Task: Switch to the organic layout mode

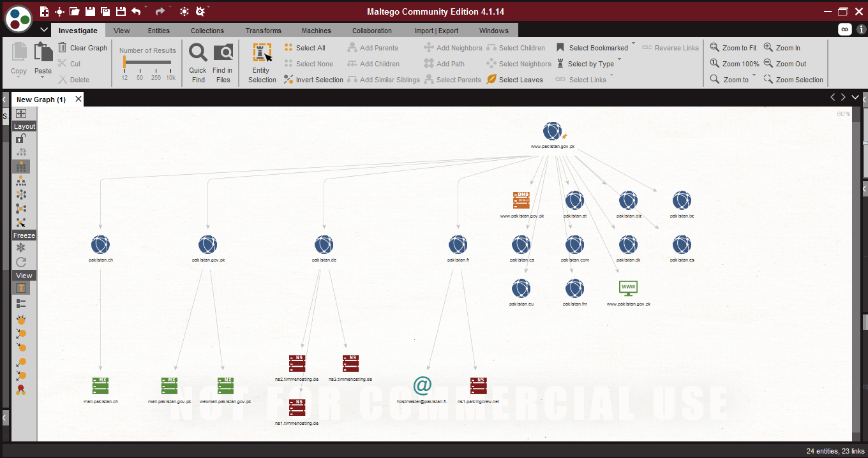Action: tap(21, 209)
